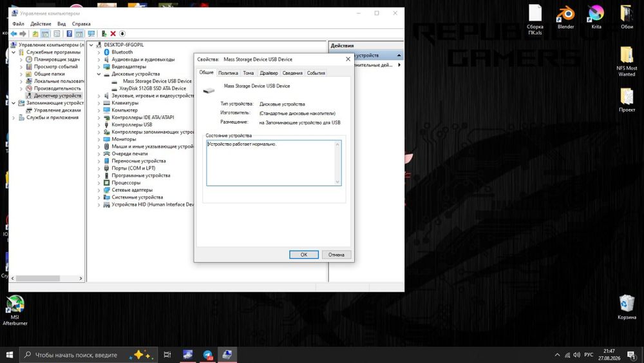Open Telegram from the taskbar
Image resolution: width=644 pixels, height=363 pixels.
point(208,355)
